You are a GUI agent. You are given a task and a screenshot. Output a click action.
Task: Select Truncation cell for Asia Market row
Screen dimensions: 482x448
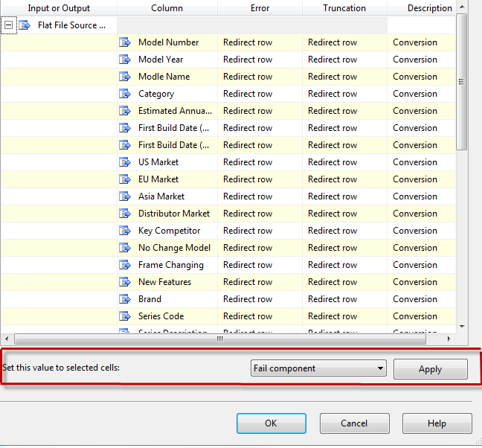344,196
